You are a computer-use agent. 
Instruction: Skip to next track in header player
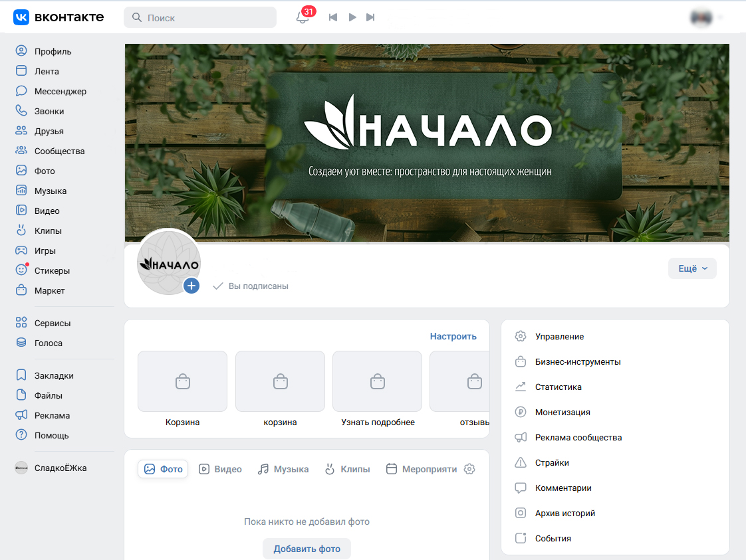pyautogui.click(x=370, y=17)
